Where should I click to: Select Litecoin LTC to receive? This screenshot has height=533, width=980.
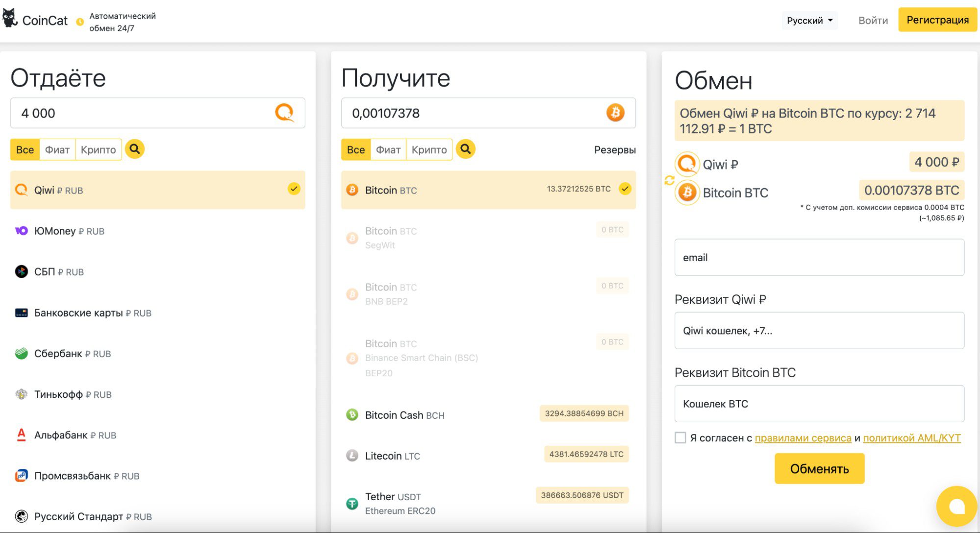tap(488, 455)
